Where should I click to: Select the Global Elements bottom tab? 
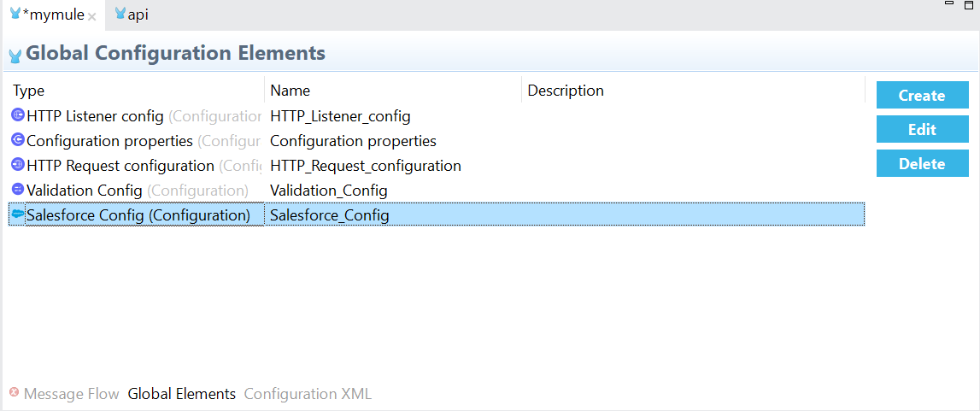click(x=181, y=394)
